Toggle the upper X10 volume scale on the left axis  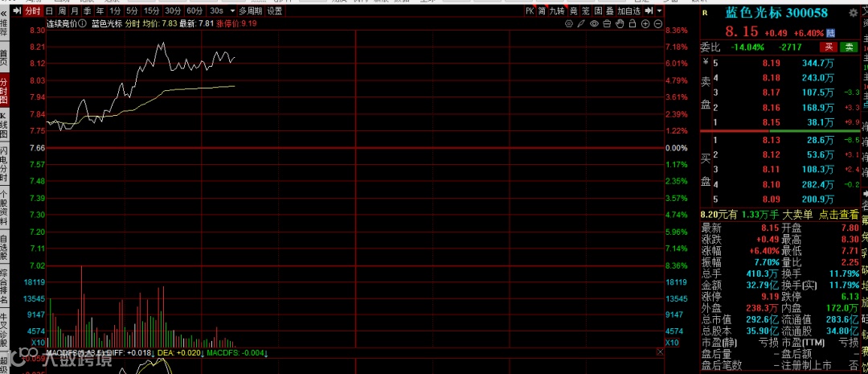[37, 343]
